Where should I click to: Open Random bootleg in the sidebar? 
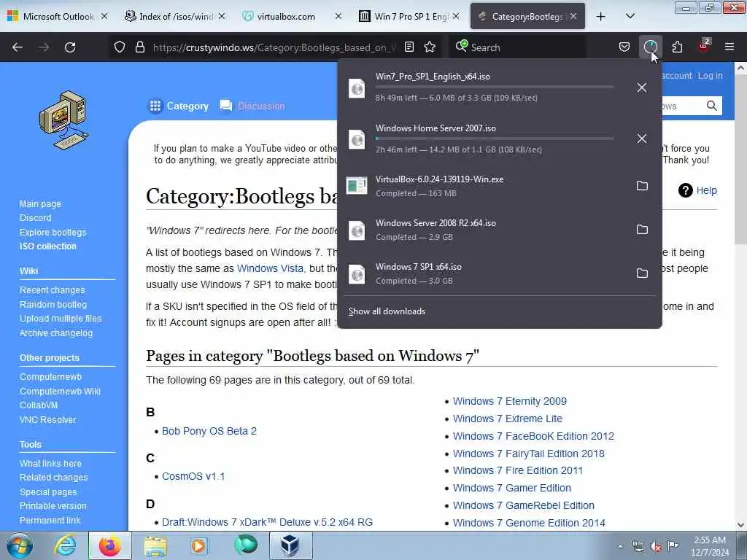(53, 304)
